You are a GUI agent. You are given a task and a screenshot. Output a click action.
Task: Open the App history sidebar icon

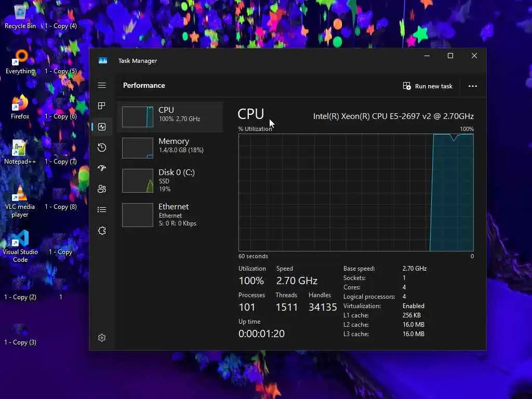point(102,148)
